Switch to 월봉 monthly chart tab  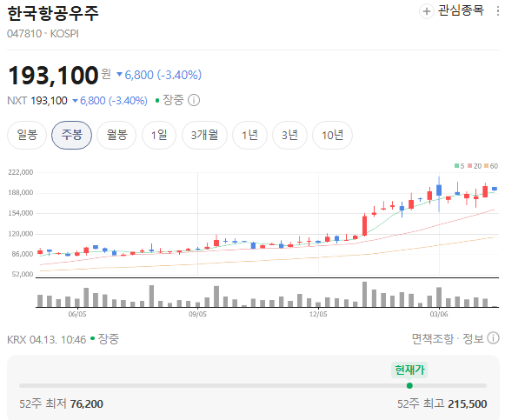(116, 135)
